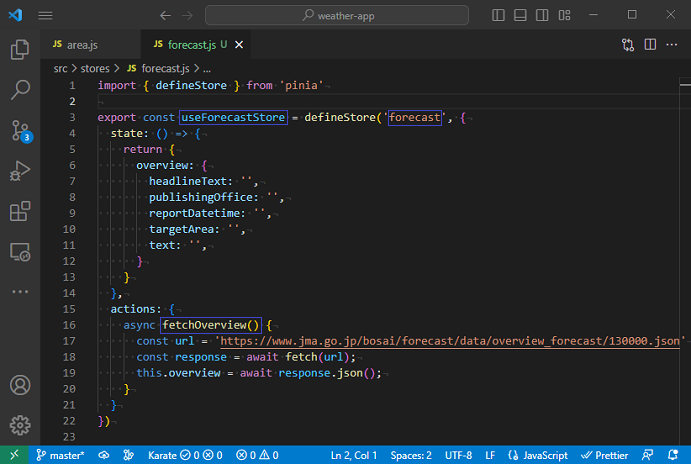Click publishingOffice property on line 8
The width and height of the screenshot is (691, 464).
pyautogui.click(x=201, y=197)
